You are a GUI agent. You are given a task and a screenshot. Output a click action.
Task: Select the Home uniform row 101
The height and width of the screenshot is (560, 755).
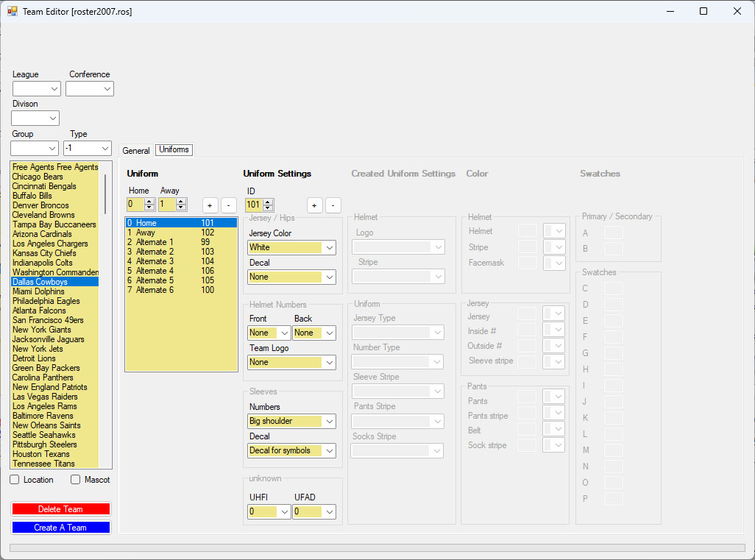[x=181, y=223]
